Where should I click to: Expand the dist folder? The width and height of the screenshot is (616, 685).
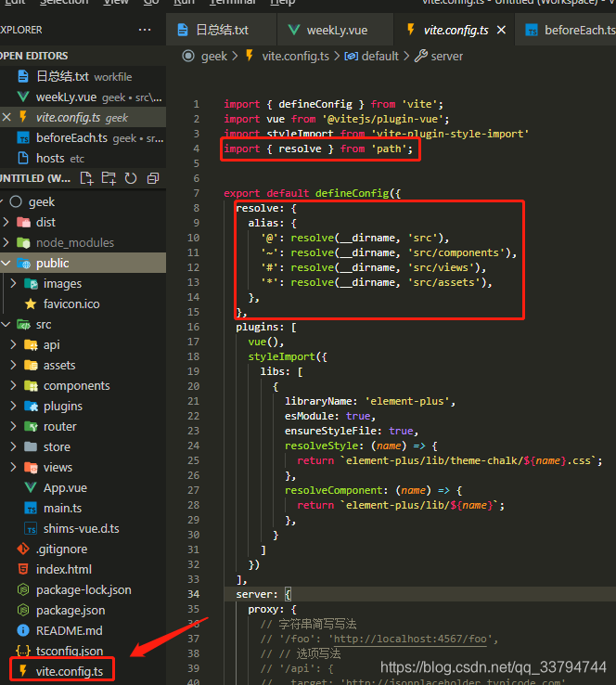(x=83, y=223)
